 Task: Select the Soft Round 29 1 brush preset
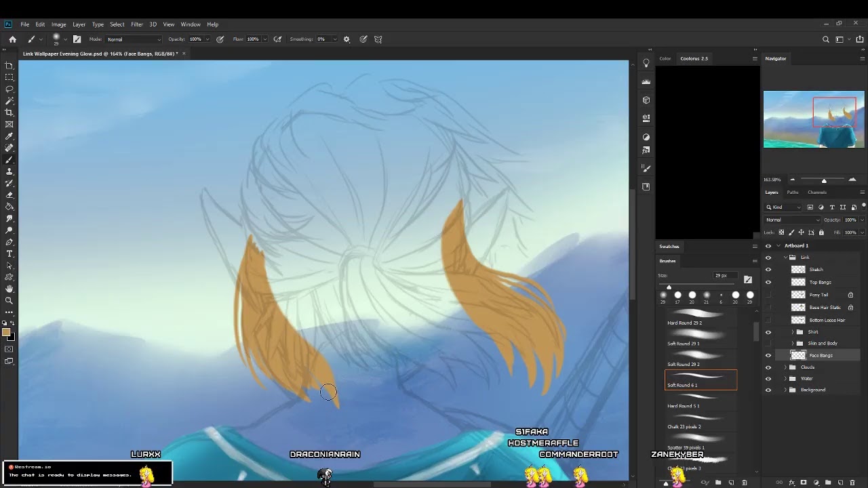(x=701, y=338)
